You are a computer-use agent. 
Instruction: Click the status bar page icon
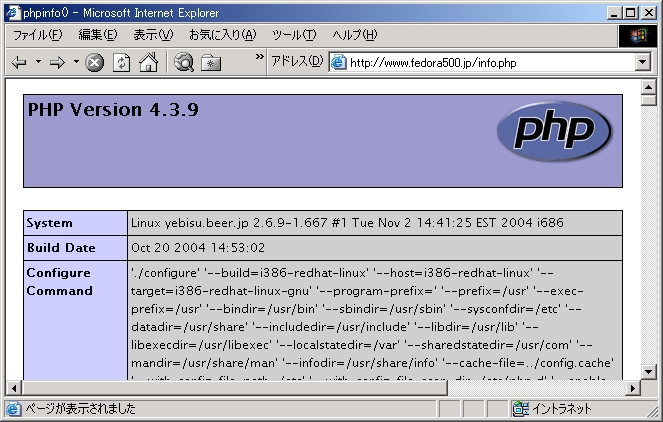pyautogui.click(x=13, y=409)
